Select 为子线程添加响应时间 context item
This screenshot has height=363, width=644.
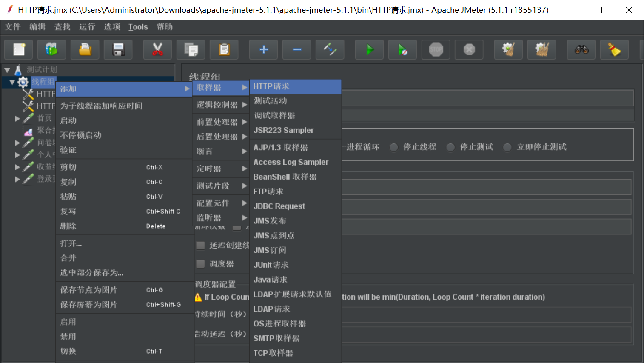click(x=124, y=106)
